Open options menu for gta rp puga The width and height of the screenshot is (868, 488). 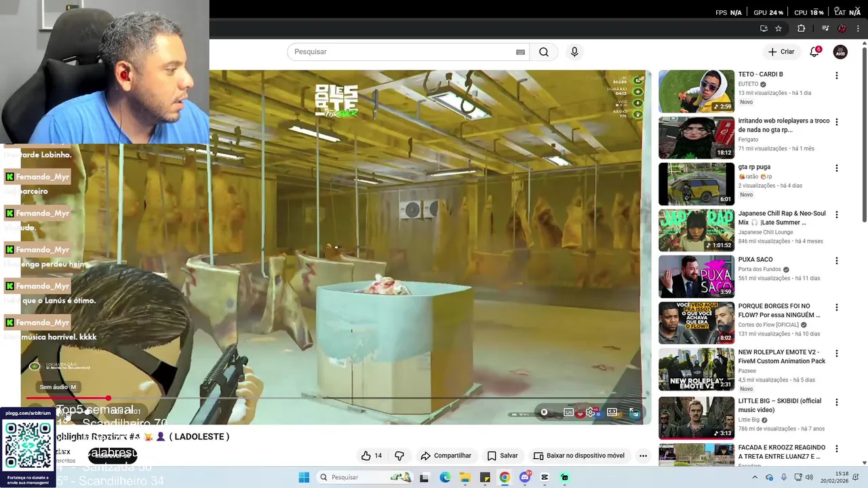(x=836, y=168)
